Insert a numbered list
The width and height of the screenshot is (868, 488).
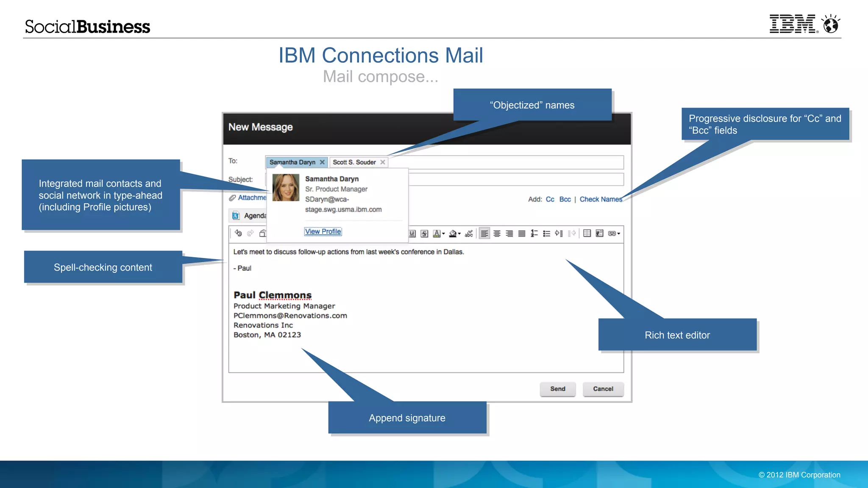click(534, 233)
